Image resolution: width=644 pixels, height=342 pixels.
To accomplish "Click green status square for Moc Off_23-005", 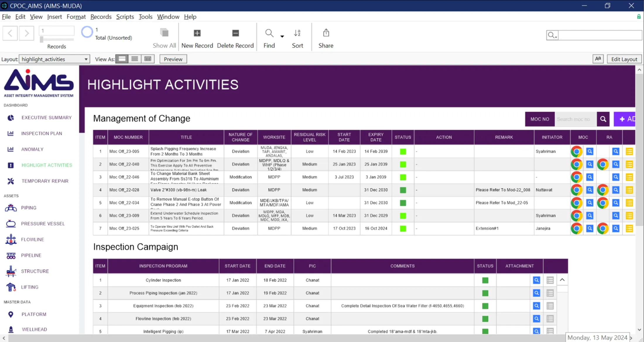I will coord(403,151).
